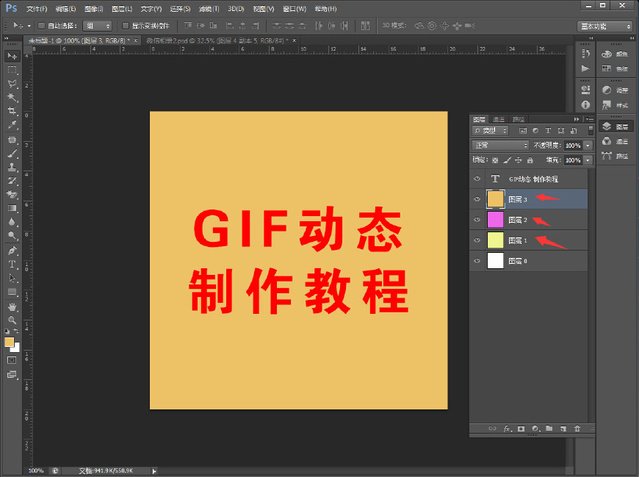Open the 基本功能 workspace dropdown
The width and height of the screenshot is (639, 477).
pos(605,26)
